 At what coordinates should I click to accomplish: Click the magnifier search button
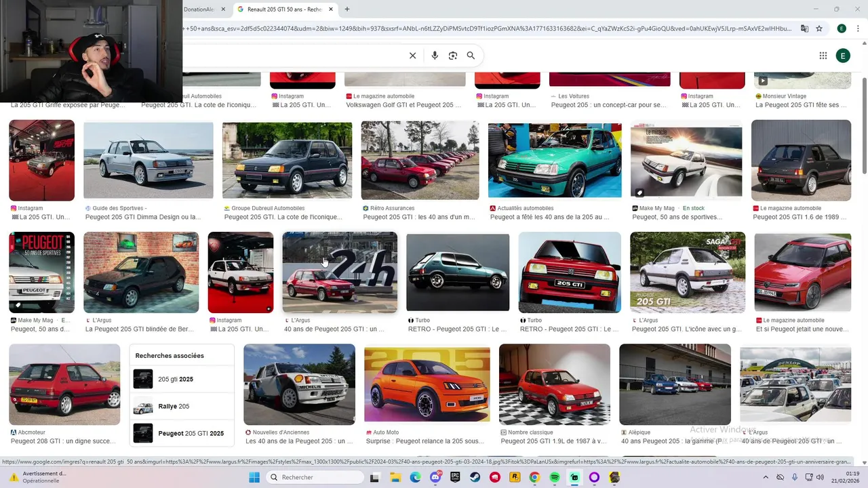click(471, 56)
